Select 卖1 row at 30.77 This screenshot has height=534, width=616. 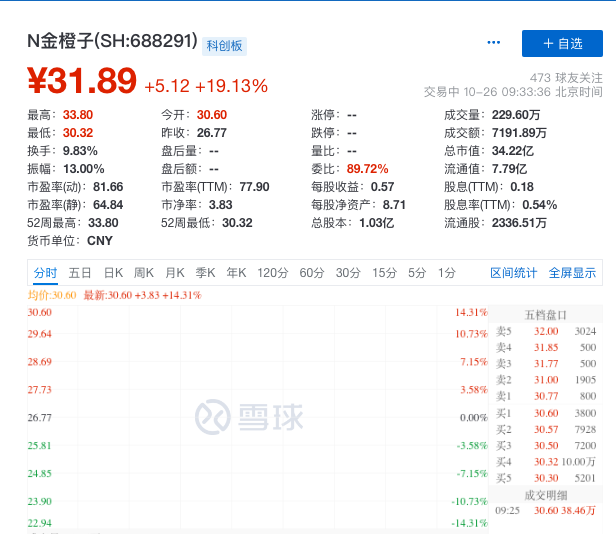click(x=546, y=396)
